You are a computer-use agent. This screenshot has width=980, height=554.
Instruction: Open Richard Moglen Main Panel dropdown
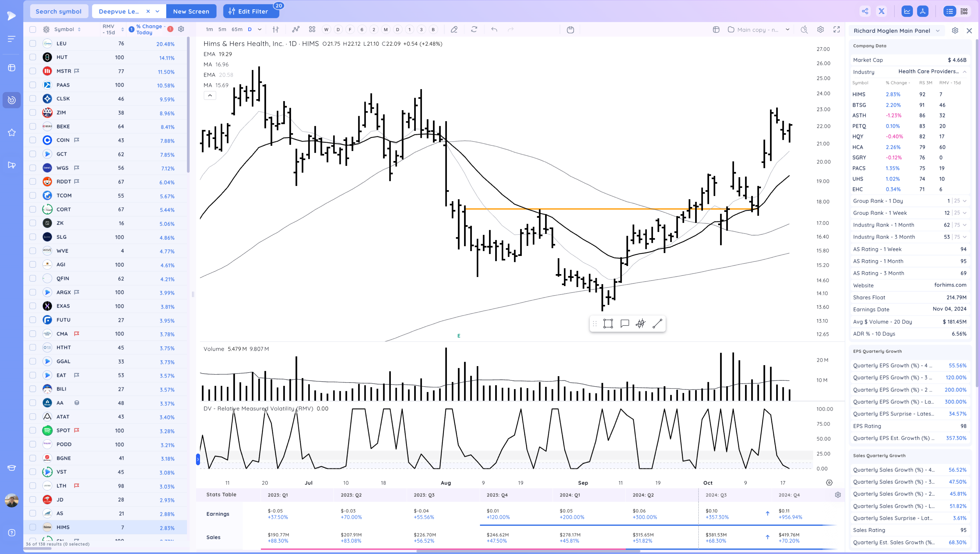937,31
